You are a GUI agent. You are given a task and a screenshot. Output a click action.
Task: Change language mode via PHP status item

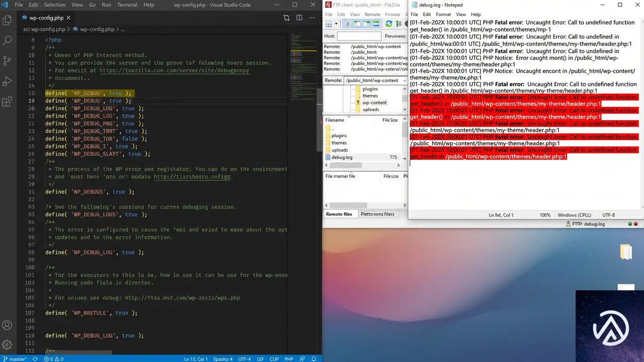pyautogui.click(x=289, y=359)
